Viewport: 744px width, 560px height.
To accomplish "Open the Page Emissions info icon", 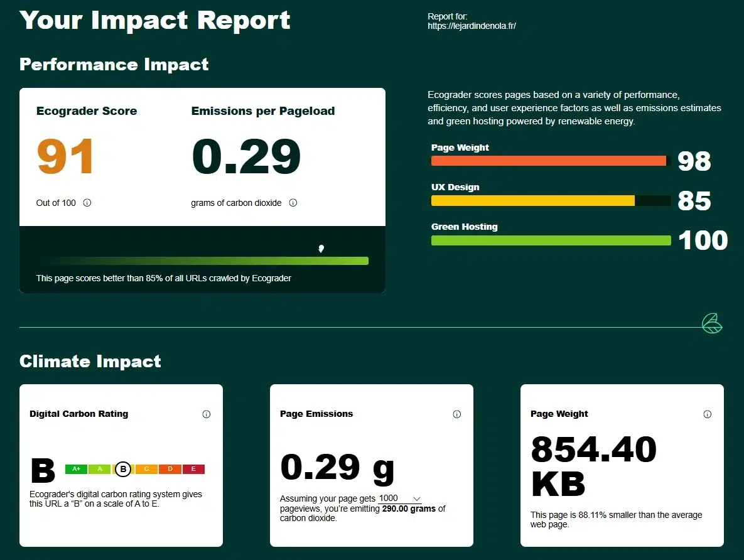I will [x=457, y=414].
